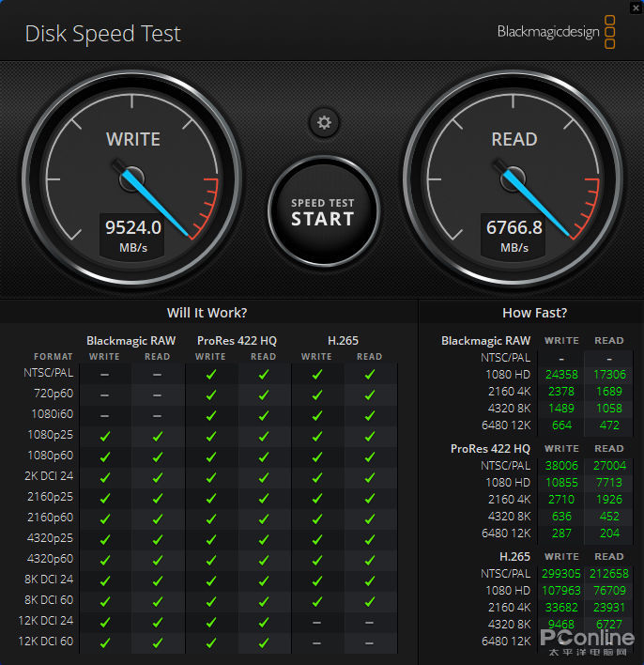Screen dimensions: 644x665
Task: Click H.265 read checkmark for 8K DCI 60
Action: click(x=370, y=601)
